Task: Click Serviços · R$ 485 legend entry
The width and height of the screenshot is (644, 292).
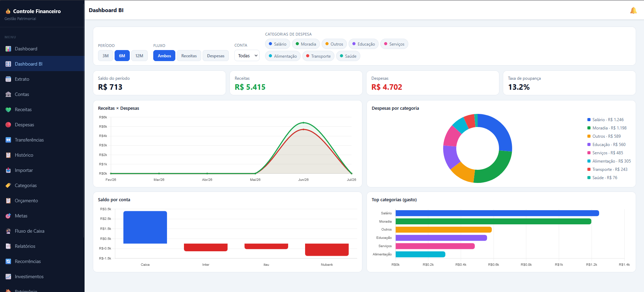Action: tap(605, 153)
